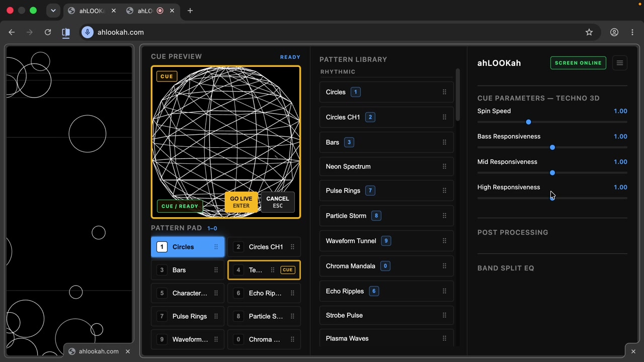Expand the Band Split EQ section

552,268
